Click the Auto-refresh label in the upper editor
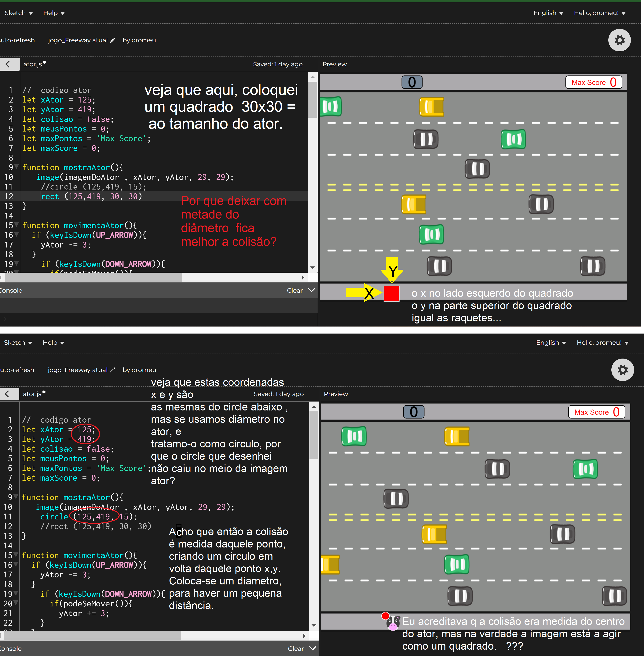This screenshot has height=661, width=644. (17, 40)
